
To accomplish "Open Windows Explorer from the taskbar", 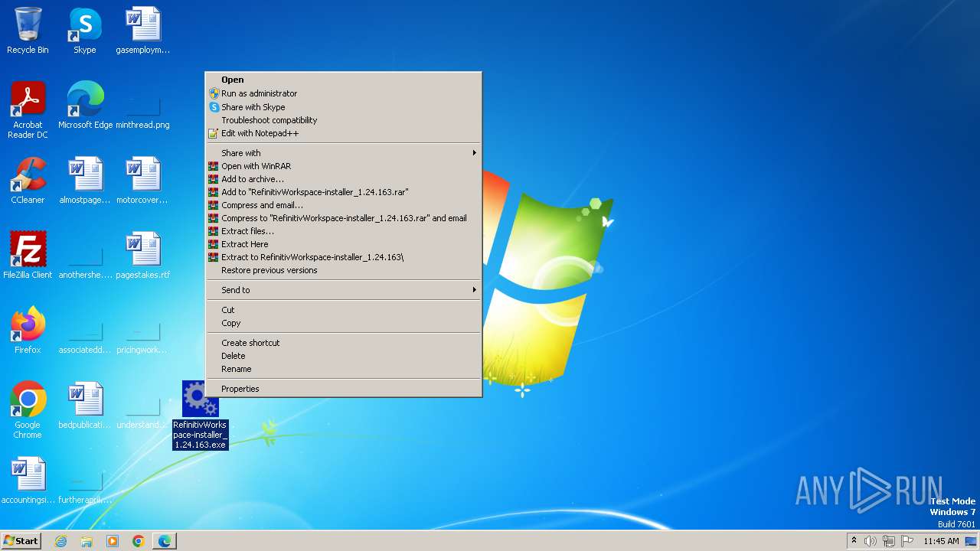I will (x=87, y=541).
